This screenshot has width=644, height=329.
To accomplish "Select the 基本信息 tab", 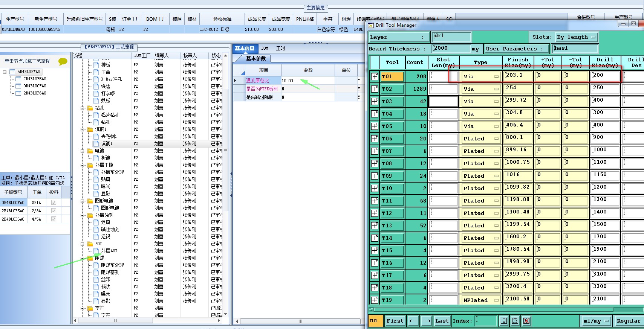I will coord(245,49).
